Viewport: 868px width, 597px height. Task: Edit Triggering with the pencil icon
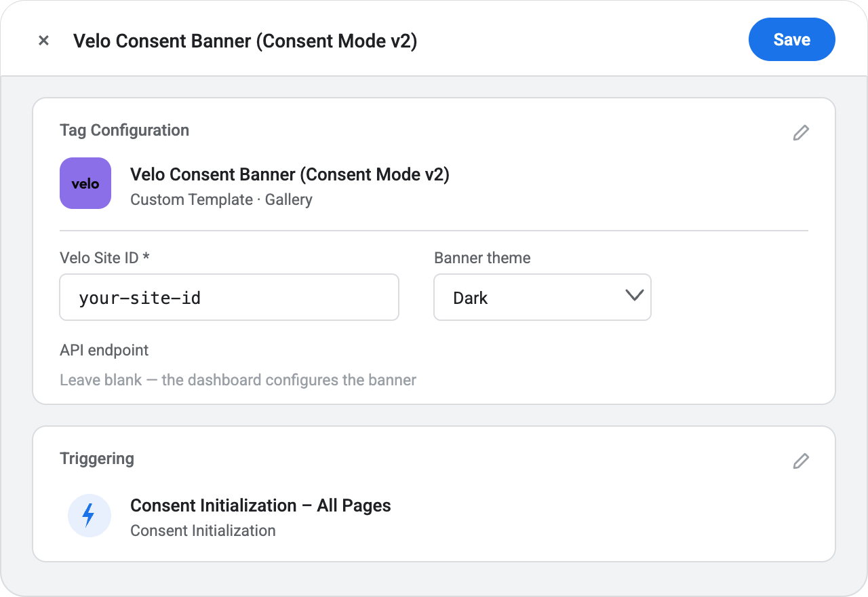pos(801,461)
